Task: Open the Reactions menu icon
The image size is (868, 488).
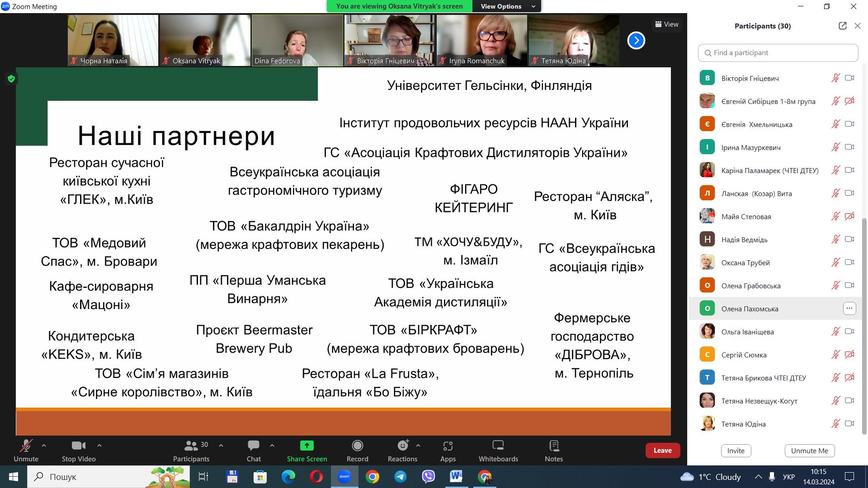Action: tap(402, 446)
